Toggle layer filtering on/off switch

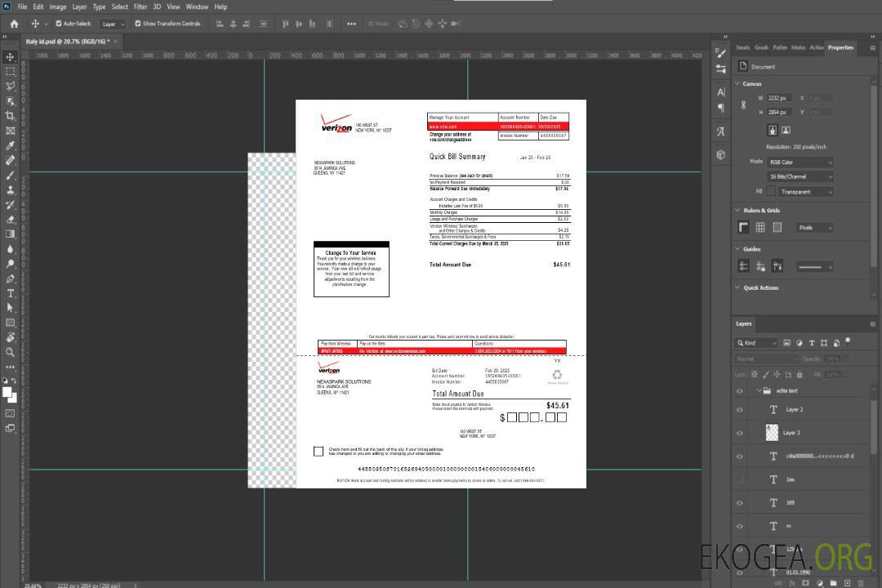coord(848,341)
